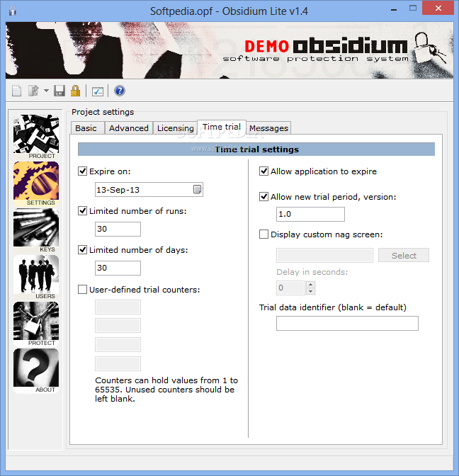Image resolution: width=459 pixels, height=476 pixels.
Task: Expand the open-project dropdown arrow in the toolbar
Action: (46, 91)
